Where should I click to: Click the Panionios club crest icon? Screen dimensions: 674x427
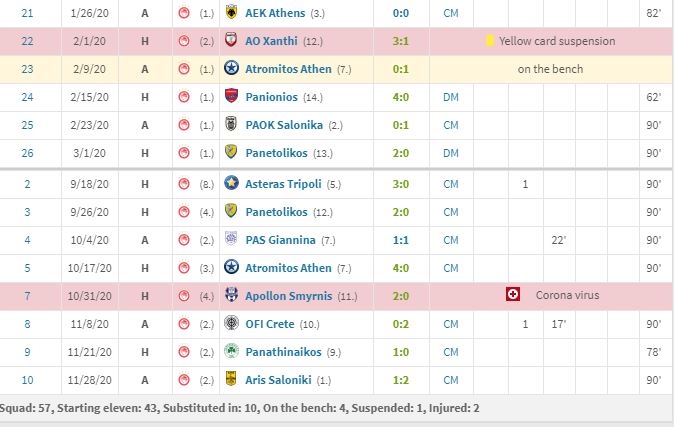[231, 96]
